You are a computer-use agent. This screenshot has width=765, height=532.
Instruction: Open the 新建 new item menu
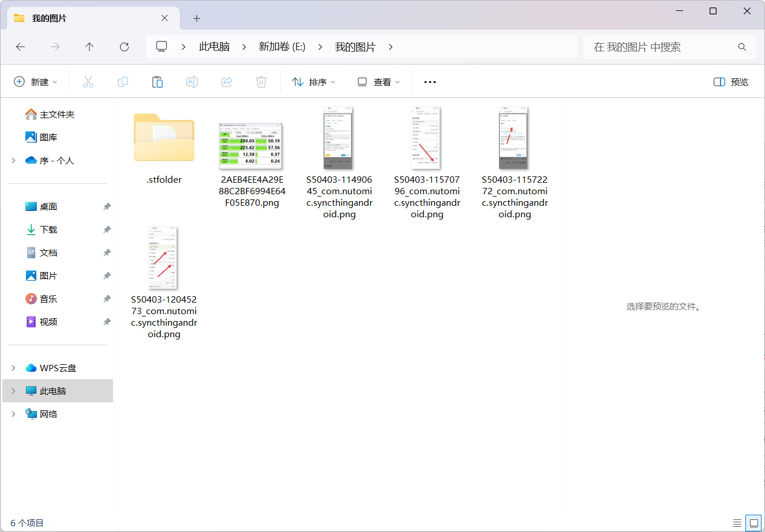[x=36, y=82]
